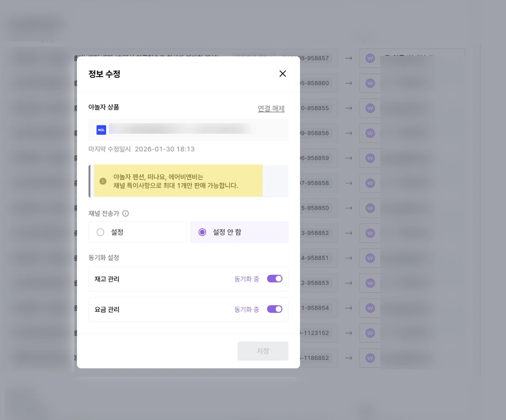Click the blurred 야놀자 product name field
The width and height of the screenshot is (506, 420).
click(188, 130)
